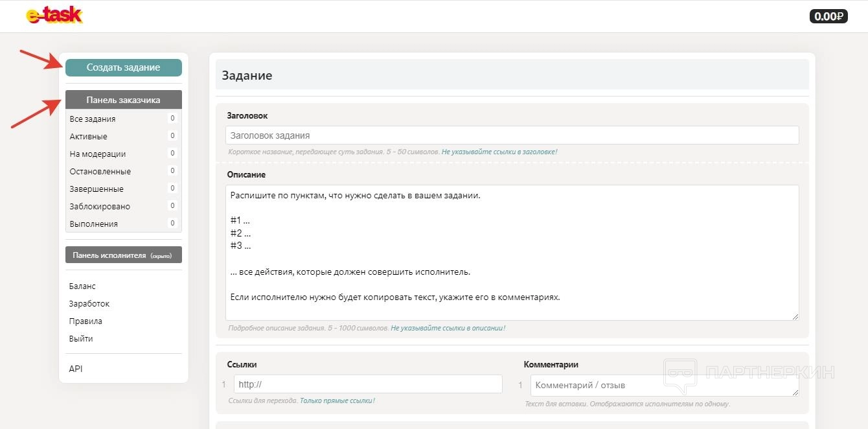Viewport: 868px width, 429px height.
Task: Open the Баланс page
Action: [x=82, y=286]
